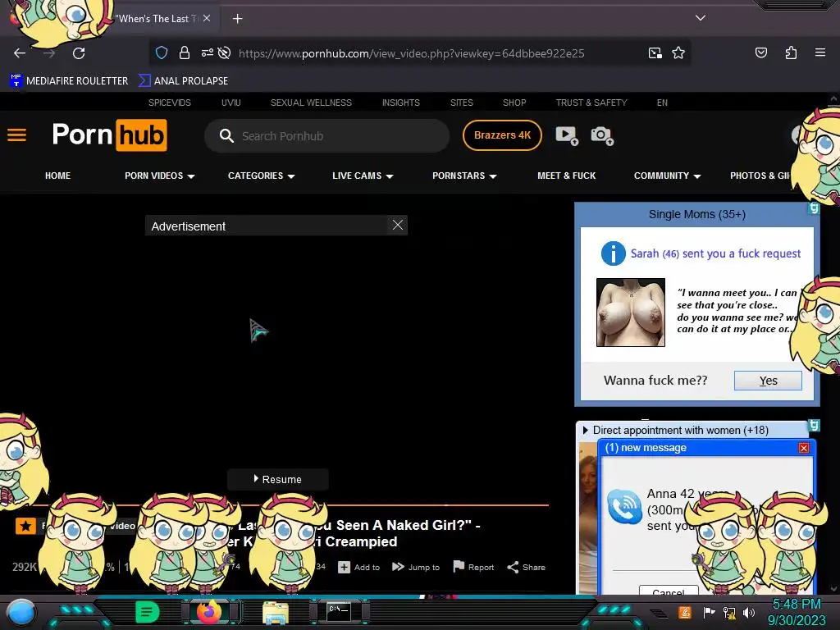Expand the Direct appointment ad triangle
This screenshot has height=630, width=840.
pos(586,430)
